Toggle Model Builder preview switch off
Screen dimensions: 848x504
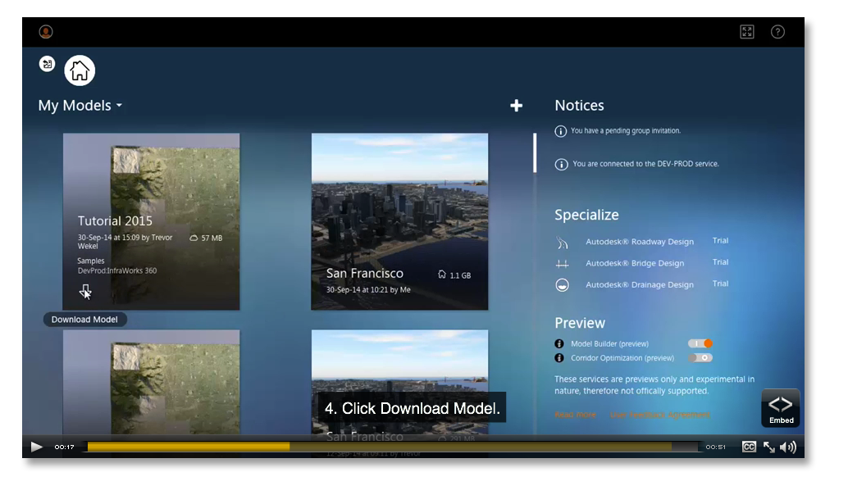(700, 343)
